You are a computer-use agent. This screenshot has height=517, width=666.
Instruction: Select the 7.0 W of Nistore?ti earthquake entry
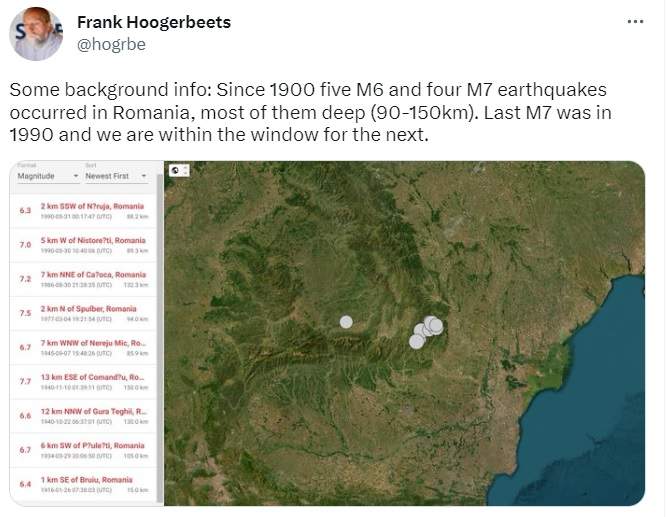pyautogui.click(x=83, y=245)
